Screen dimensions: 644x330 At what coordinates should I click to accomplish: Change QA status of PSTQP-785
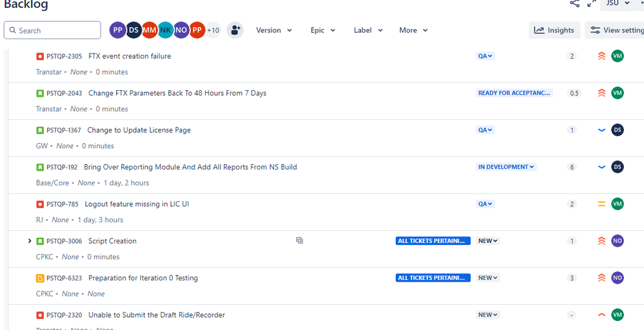485,204
